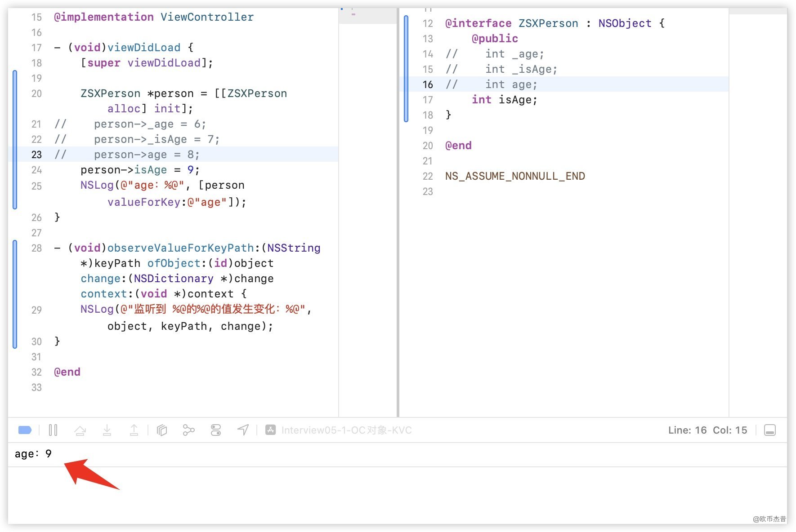Image resolution: width=796 pixels, height=532 pixels.
Task: Toggle the debug area hide button
Action: pyautogui.click(x=770, y=430)
